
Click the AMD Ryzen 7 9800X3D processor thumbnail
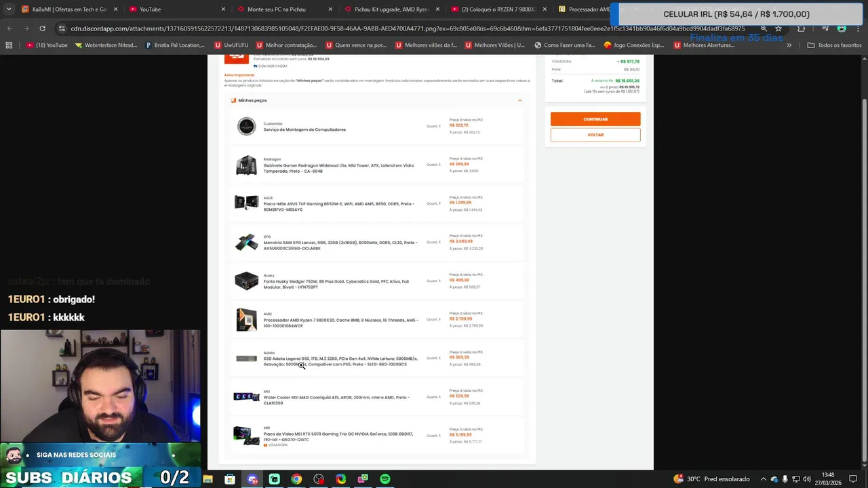(246, 320)
